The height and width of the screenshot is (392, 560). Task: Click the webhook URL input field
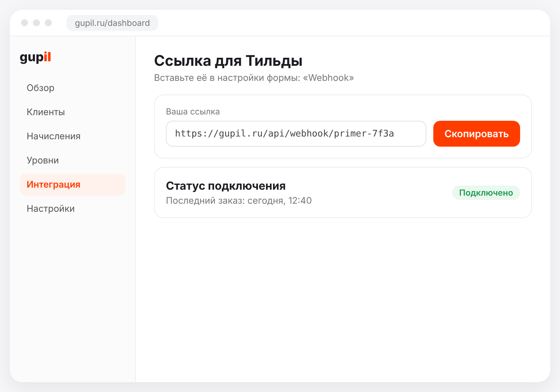tap(296, 134)
